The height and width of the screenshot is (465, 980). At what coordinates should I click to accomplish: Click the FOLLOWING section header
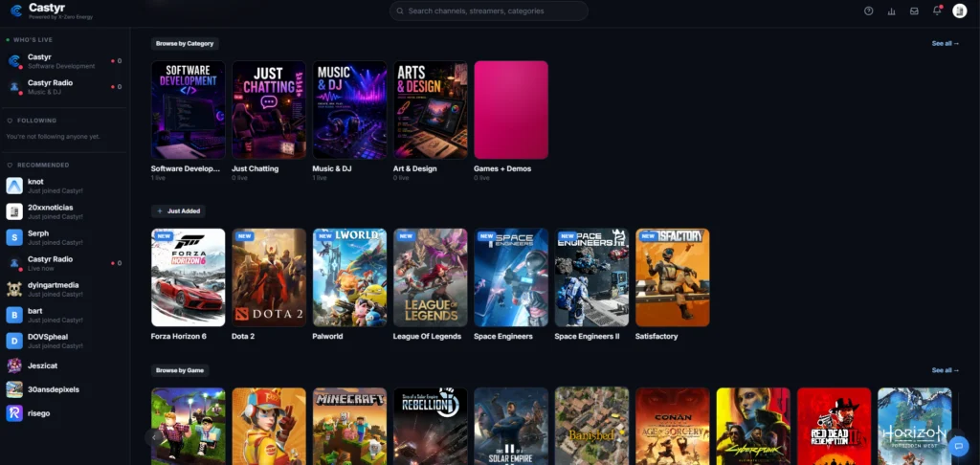[x=37, y=121]
